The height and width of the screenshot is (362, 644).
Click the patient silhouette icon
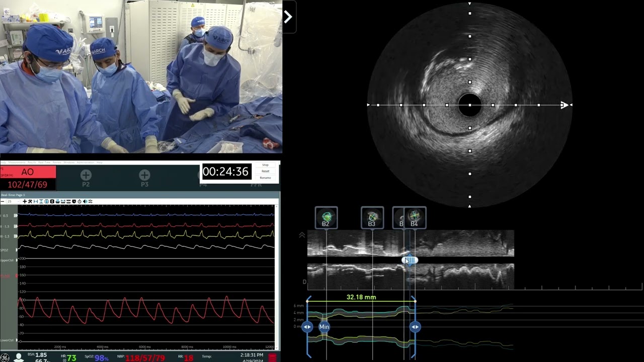19,357
